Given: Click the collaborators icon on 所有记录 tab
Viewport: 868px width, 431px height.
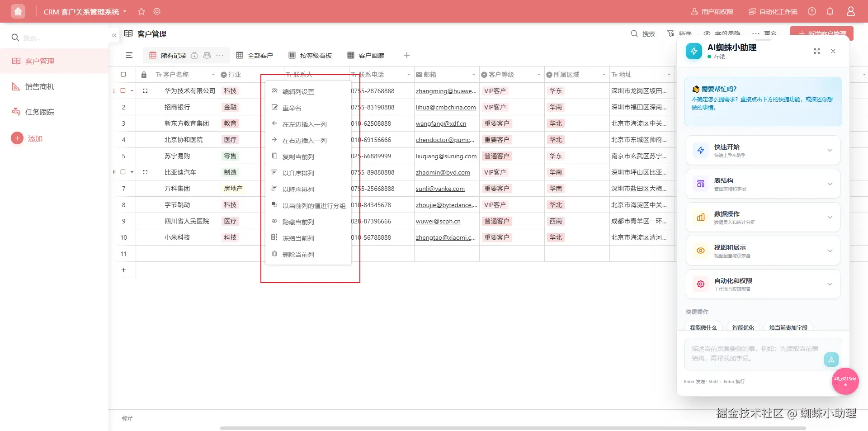Looking at the screenshot, I should pyautogui.click(x=207, y=55).
